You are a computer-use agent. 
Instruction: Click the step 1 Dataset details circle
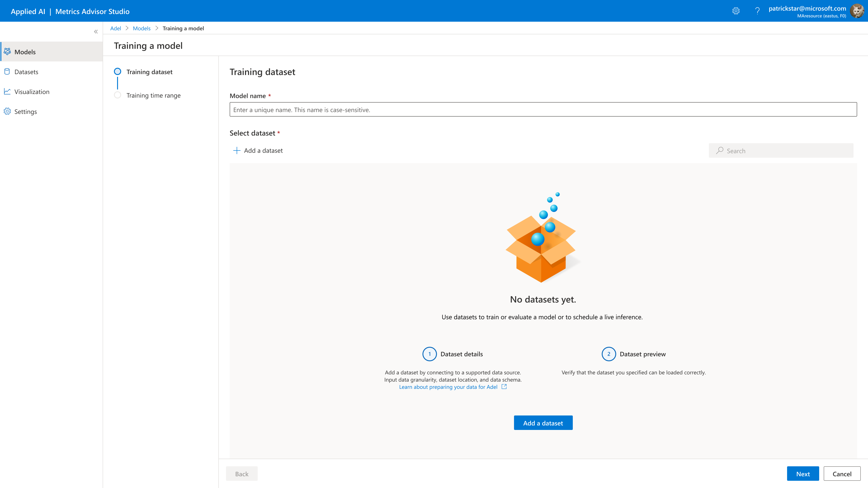(x=429, y=354)
